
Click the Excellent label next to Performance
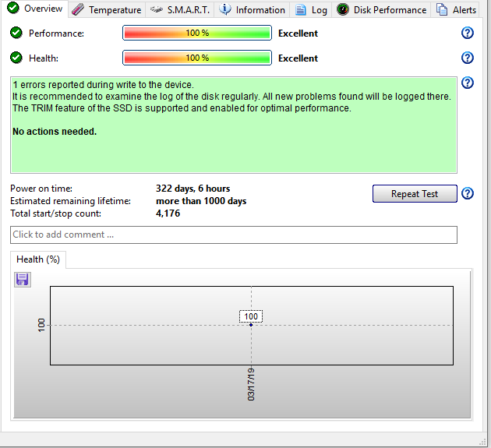click(298, 34)
